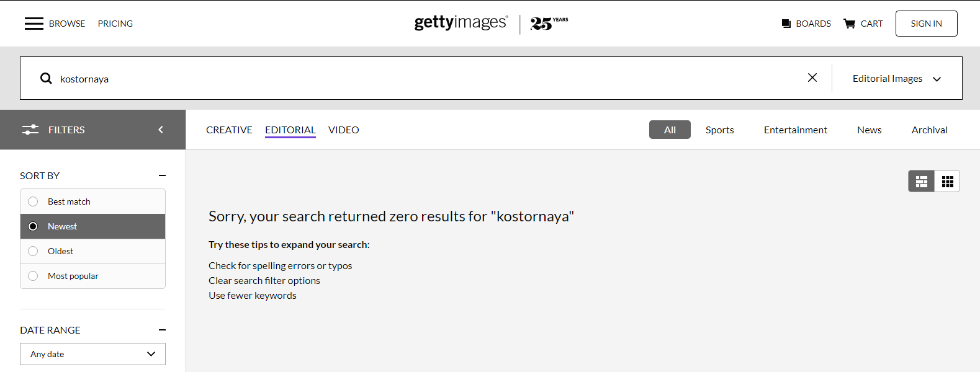Clear the search text with X icon

[812, 77]
